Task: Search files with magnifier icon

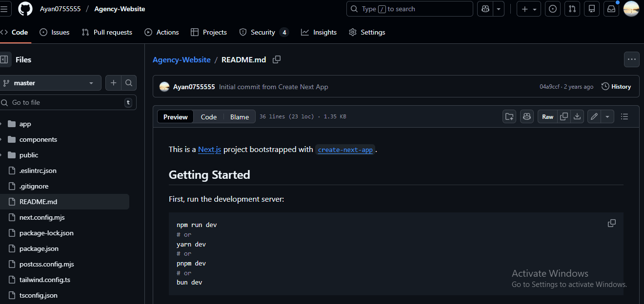Action: click(x=129, y=83)
